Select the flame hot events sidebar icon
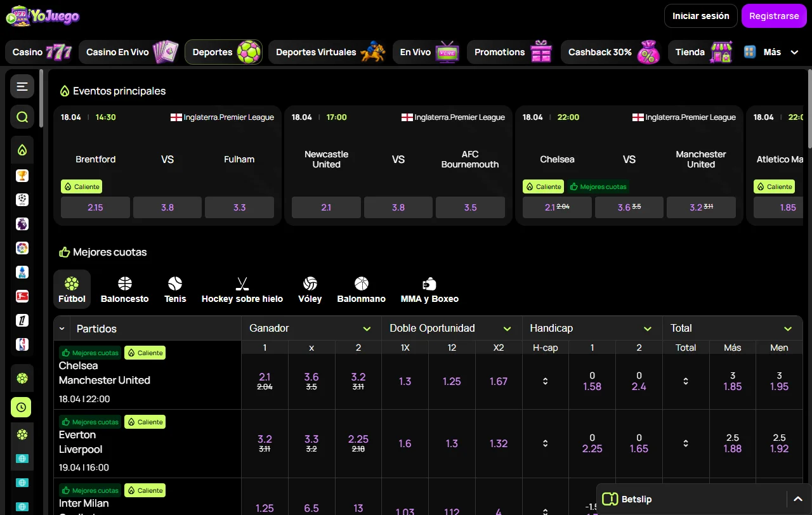Viewport: 812px width, 515px height. click(x=22, y=150)
